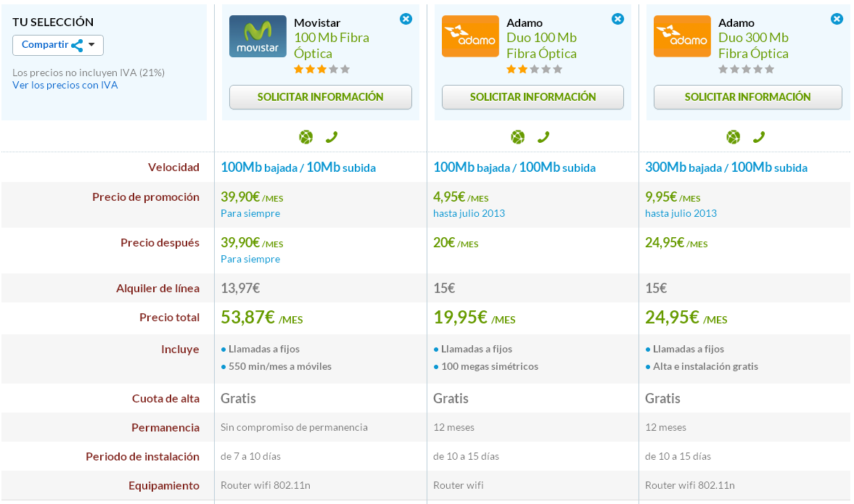Viewport: 854px width, 504px height.
Task: Click the phone icon under Adamo Duo 100
Action: pyautogui.click(x=543, y=137)
